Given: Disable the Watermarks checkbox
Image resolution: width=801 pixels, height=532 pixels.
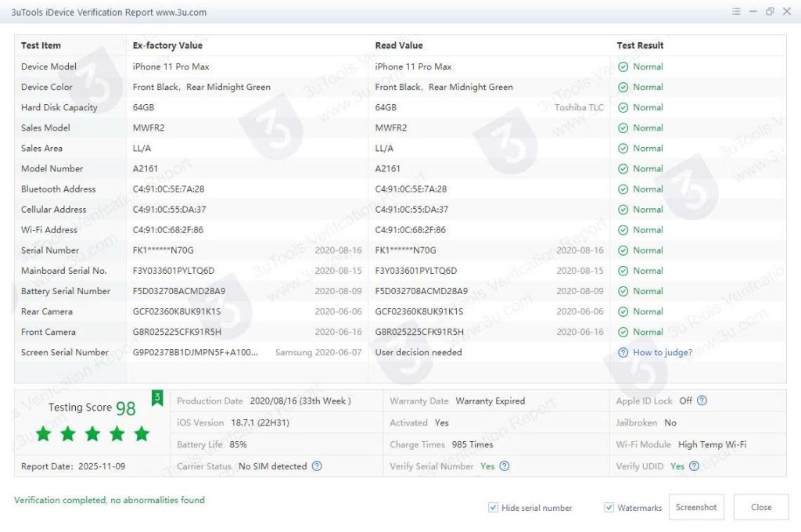Looking at the screenshot, I should pos(609,508).
